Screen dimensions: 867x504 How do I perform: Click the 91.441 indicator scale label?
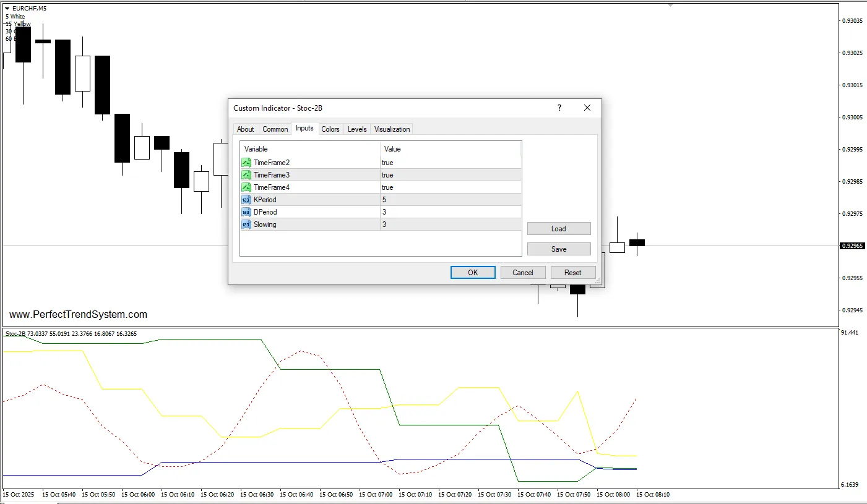click(849, 333)
